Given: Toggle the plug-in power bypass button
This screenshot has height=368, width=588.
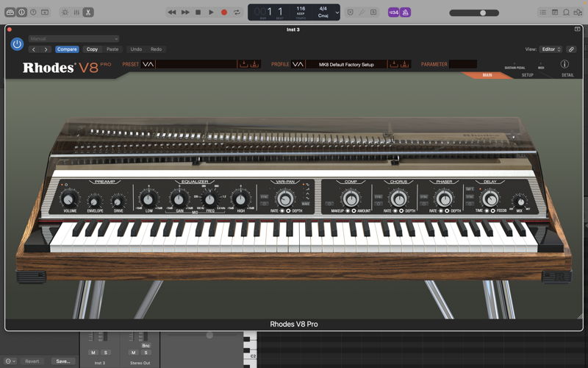Looking at the screenshot, I should click(17, 44).
